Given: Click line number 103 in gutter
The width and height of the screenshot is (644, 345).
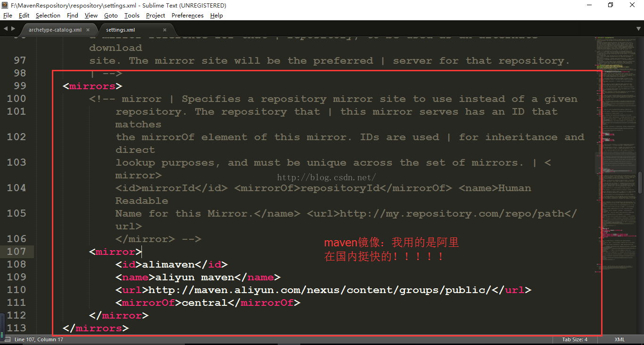Looking at the screenshot, I should point(17,162).
